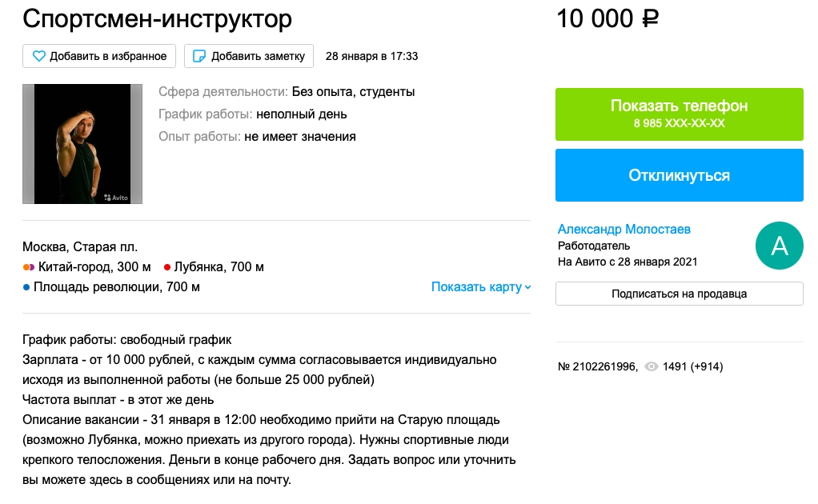The image size is (818, 504).
Task: Click the blue Площадь революции metro dot
Action: (26, 287)
